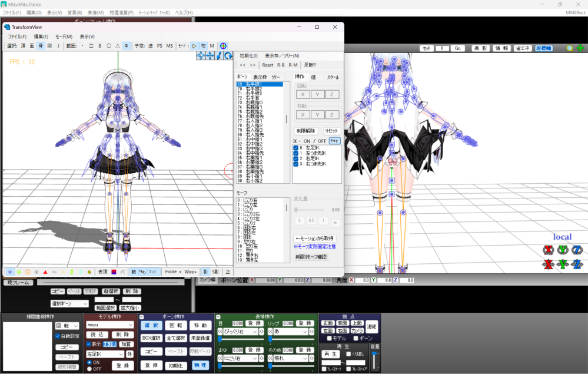The height and width of the screenshot is (374, 588).
Task: Open the 選択ボーン dropdown
Action: [x=69, y=303]
